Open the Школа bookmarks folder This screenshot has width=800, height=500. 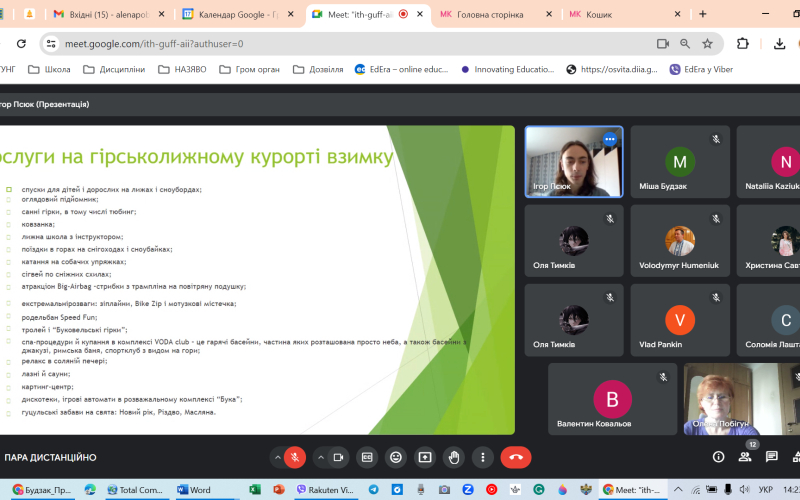pyautogui.click(x=49, y=69)
